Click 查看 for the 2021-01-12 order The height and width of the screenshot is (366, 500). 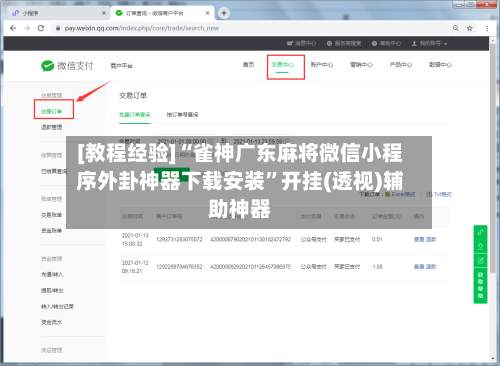pos(419,267)
